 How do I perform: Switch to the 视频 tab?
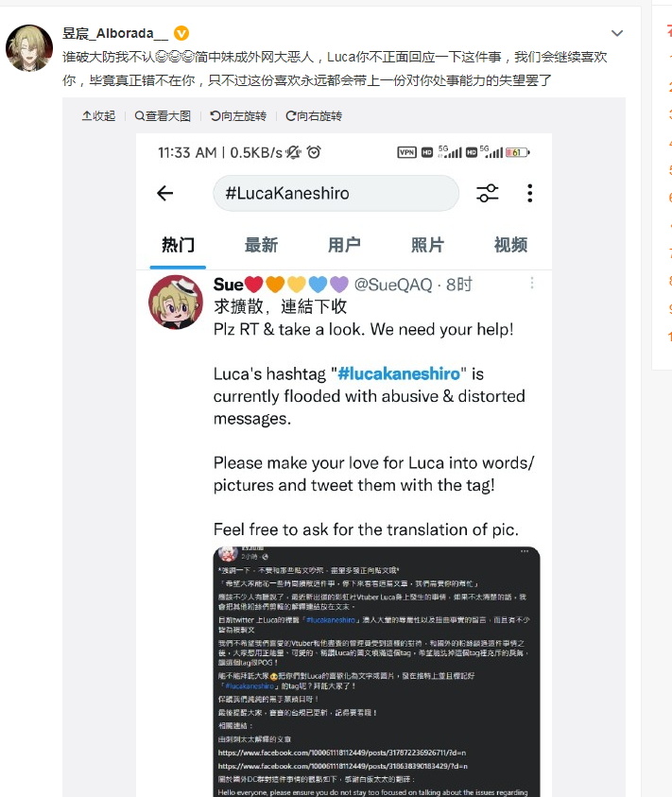[x=511, y=245]
